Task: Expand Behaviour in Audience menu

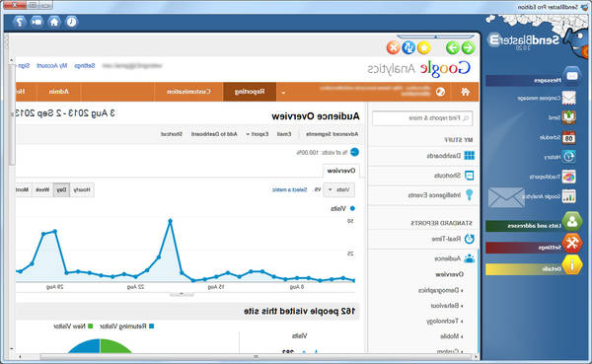Action: [x=447, y=306]
